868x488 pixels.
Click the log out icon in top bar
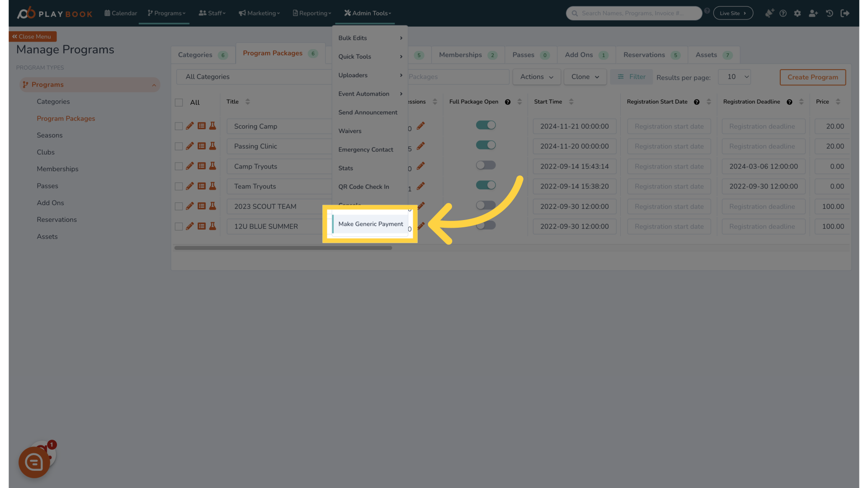[x=845, y=14]
